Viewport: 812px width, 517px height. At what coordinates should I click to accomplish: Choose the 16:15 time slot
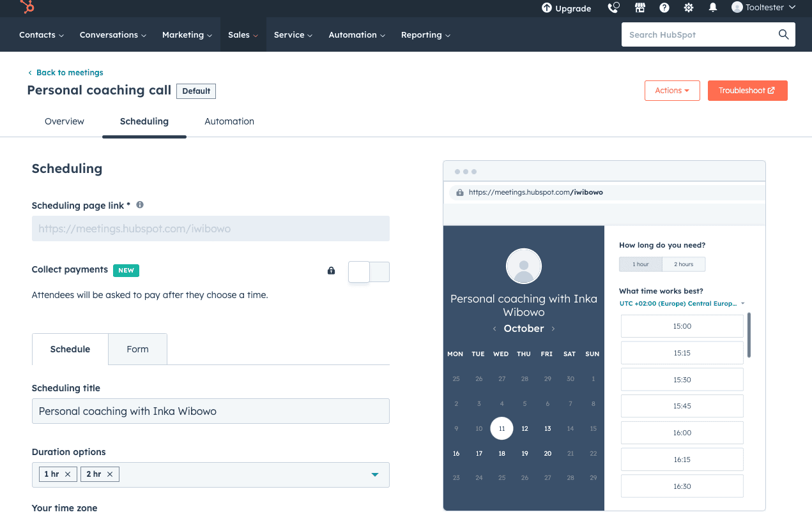[682, 460]
